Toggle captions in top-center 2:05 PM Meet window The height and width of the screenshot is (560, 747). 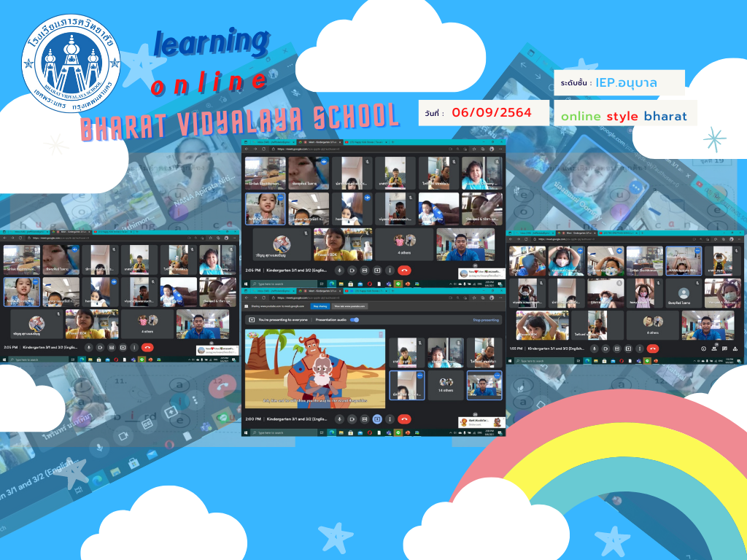click(365, 271)
